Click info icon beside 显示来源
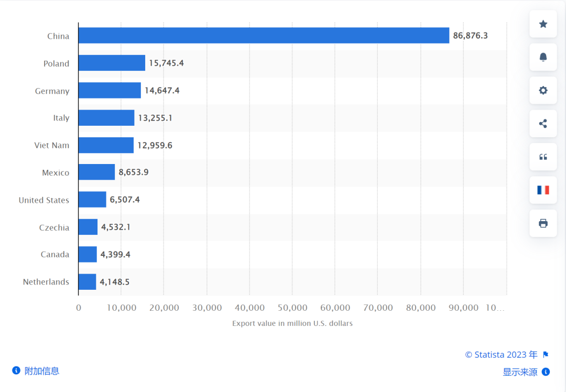Viewport: 566px width, 392px height. [546, 372]
